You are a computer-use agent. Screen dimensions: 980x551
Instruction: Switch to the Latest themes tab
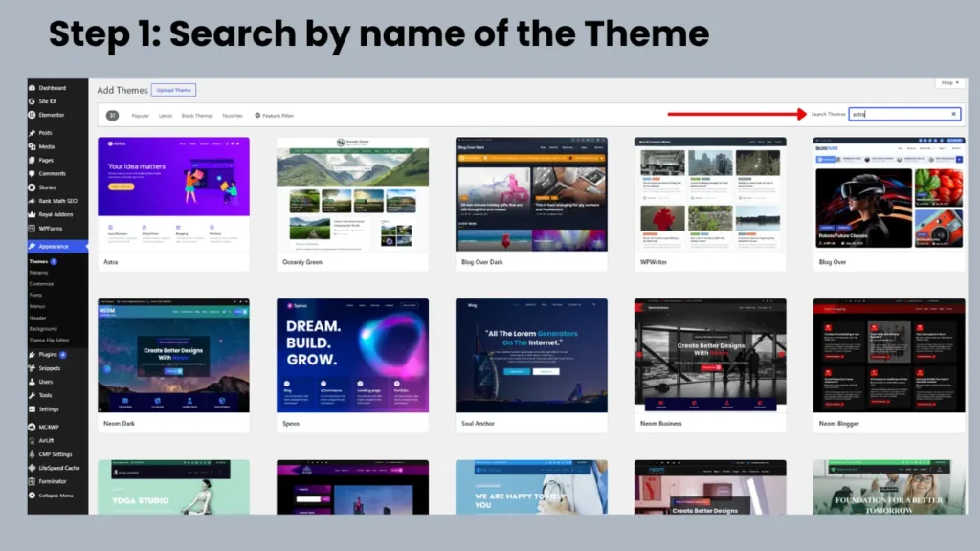[x=165, y=116]
